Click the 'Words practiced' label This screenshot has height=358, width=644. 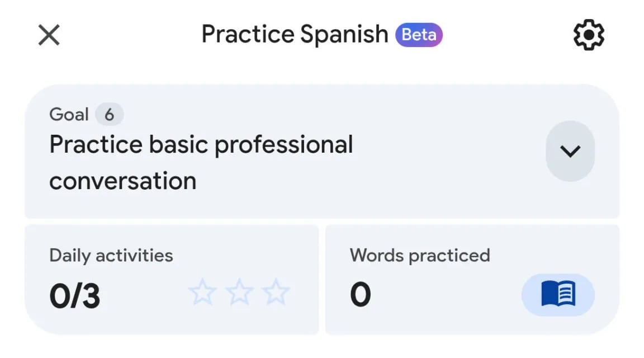click(420, 256)
